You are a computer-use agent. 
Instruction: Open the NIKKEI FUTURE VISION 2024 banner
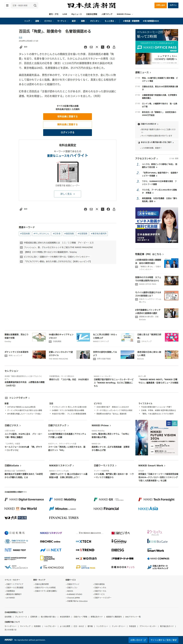(157, 437)
